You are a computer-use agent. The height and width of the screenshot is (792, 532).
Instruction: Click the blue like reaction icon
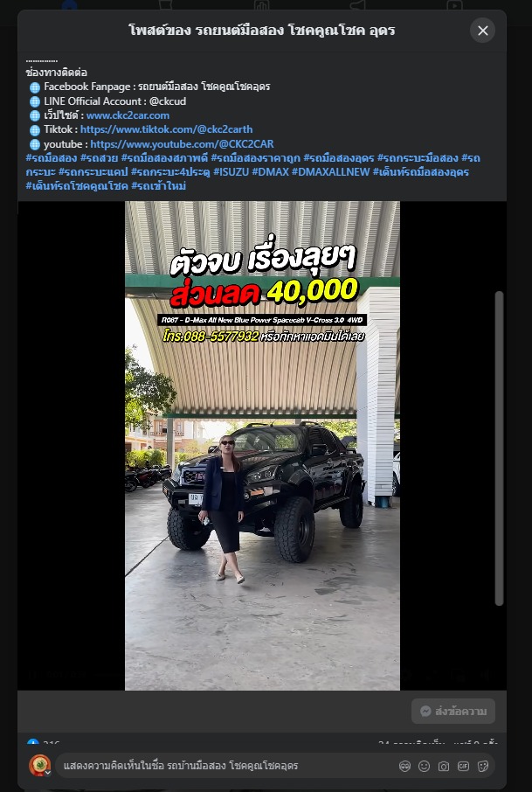coord(33,742)
